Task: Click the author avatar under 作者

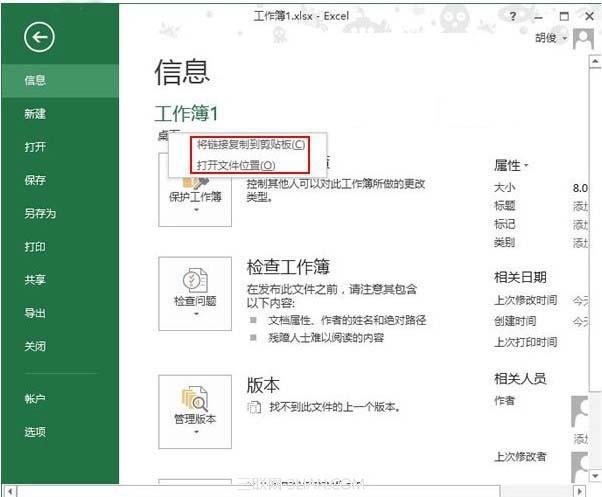Action: point(580,412)
